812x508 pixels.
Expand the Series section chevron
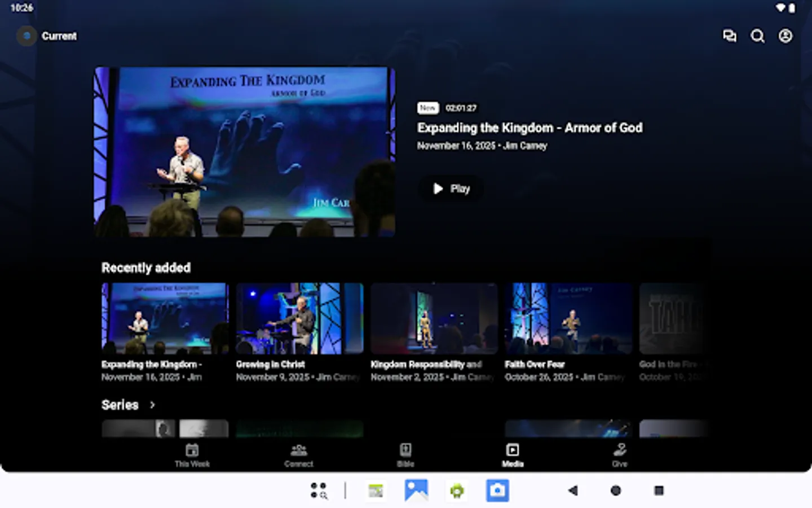[152, 405]
